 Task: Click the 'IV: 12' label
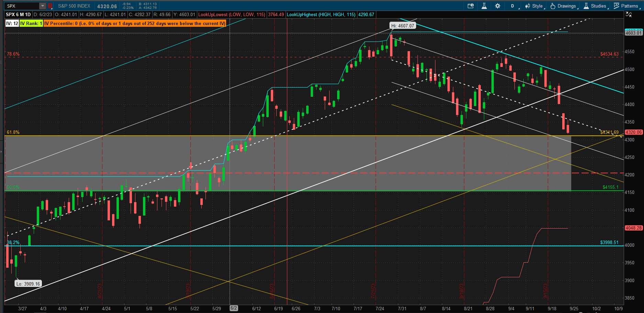pyautogui.click(x=12, y=23)
